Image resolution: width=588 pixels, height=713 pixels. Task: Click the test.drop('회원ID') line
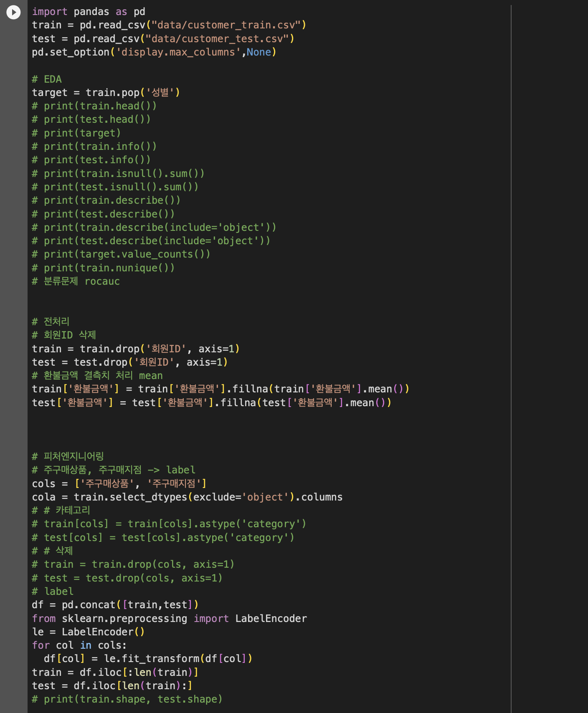tap(130, 362)
